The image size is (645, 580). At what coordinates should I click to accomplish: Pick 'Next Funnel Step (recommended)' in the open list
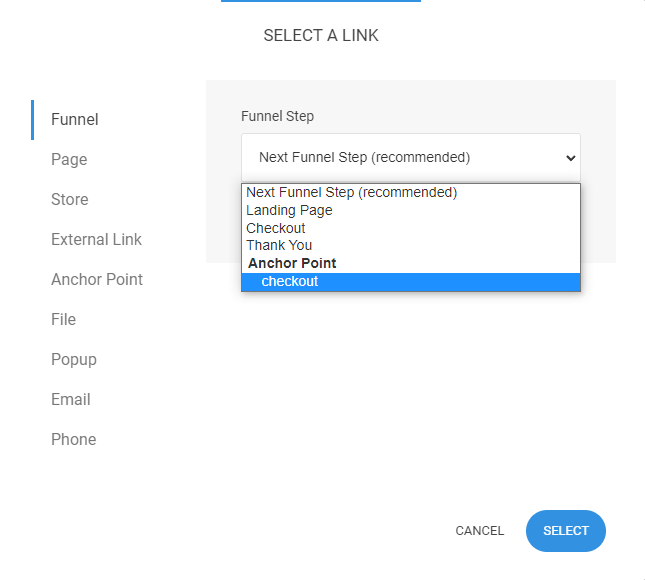pyautogui.click(x=351, y=193)
